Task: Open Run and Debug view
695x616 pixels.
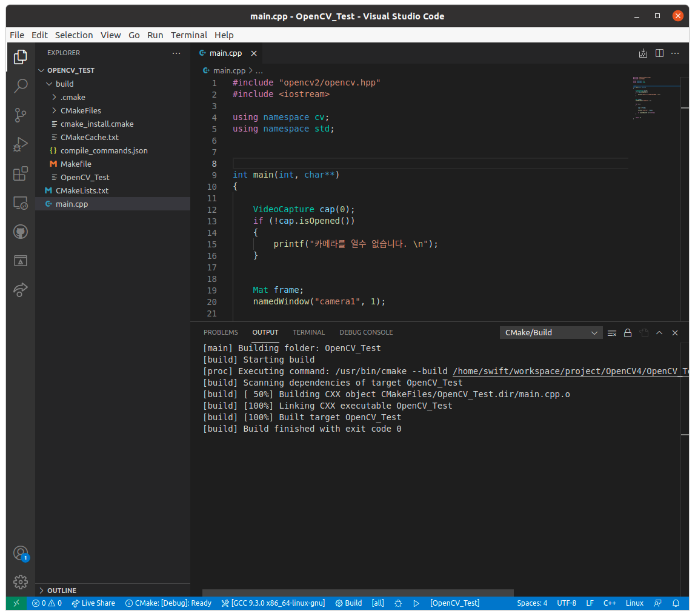Action: click(x=21, y=144)
